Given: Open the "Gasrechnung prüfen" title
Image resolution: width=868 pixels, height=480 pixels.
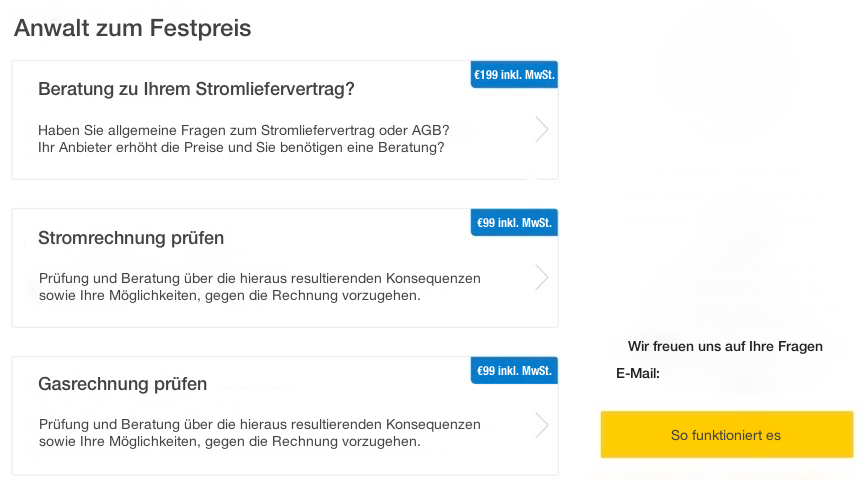Looking at the screenshot, I should (123, 384).
